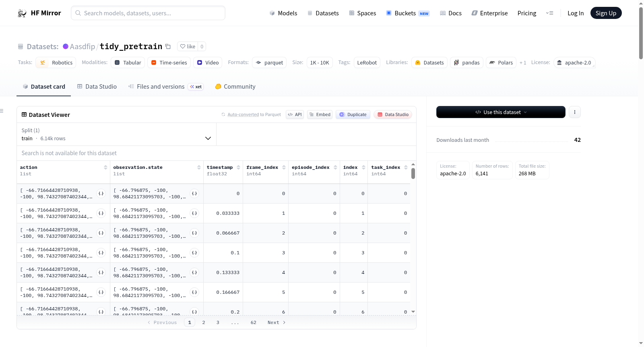Expand action cell in timestamp 0.1 row
Screen dimensions: 644x347
pyautogui.click(x=101, y=253)
